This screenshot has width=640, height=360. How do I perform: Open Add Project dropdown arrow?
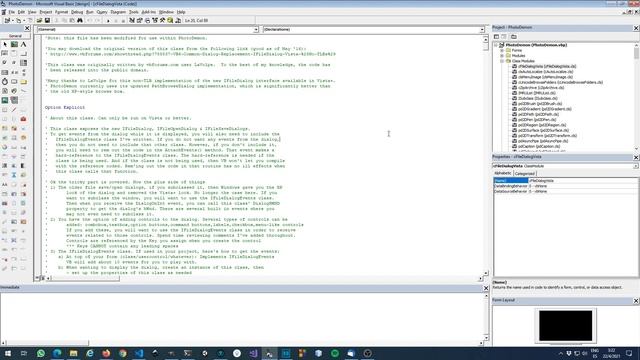12,20
